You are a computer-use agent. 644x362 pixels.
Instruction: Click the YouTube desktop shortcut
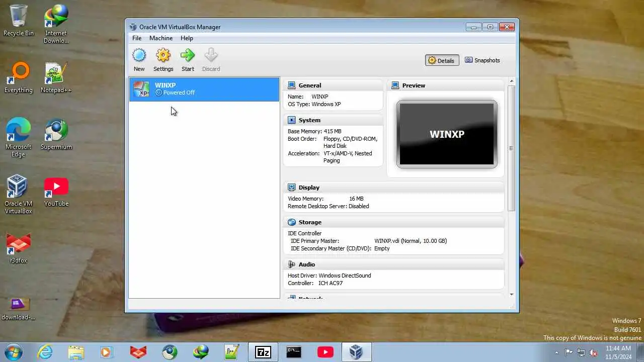coord(56,192)
